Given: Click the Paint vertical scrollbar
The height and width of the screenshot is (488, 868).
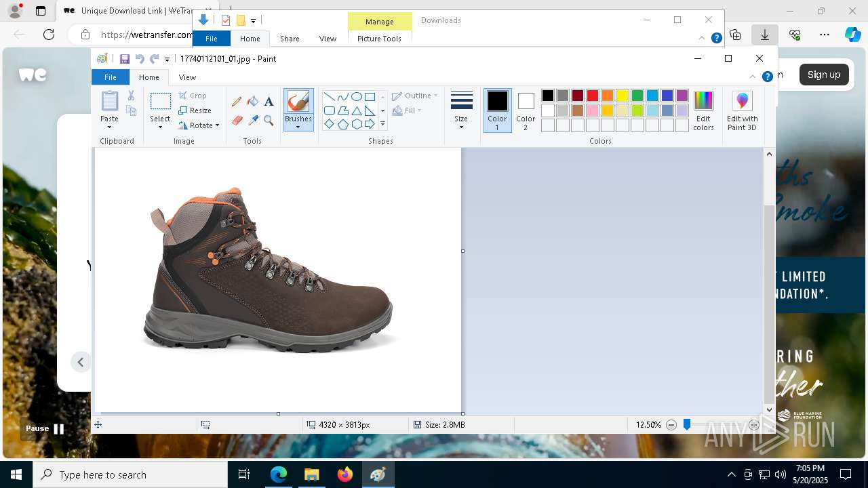Looking at the screenshot, I should [x=769, y=281].
